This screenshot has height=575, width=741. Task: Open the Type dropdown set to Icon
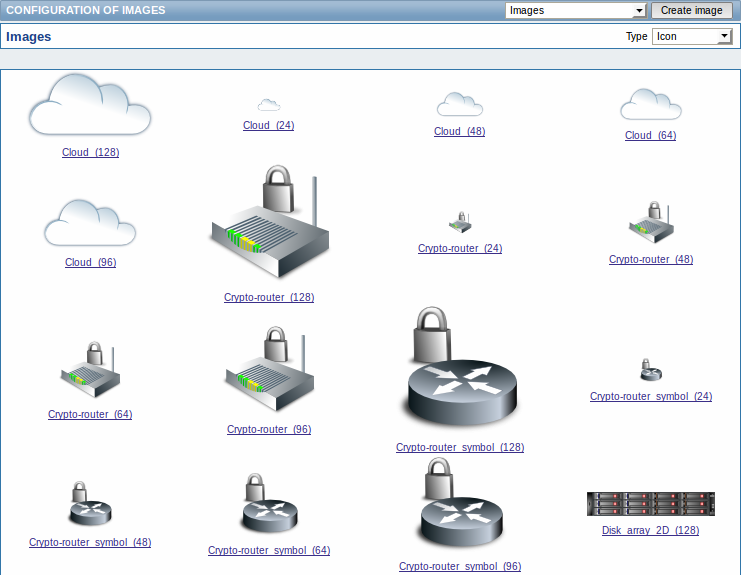pyautogui.click(x=692, y=36)
